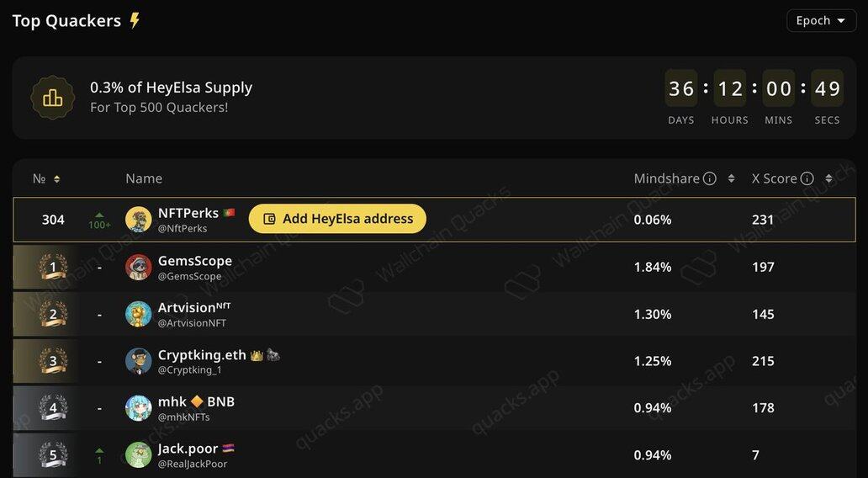Viewport: 868px width, 478px height.
Task: Open Artvision NFT profile avatar
Action: [x=138, y=315]
